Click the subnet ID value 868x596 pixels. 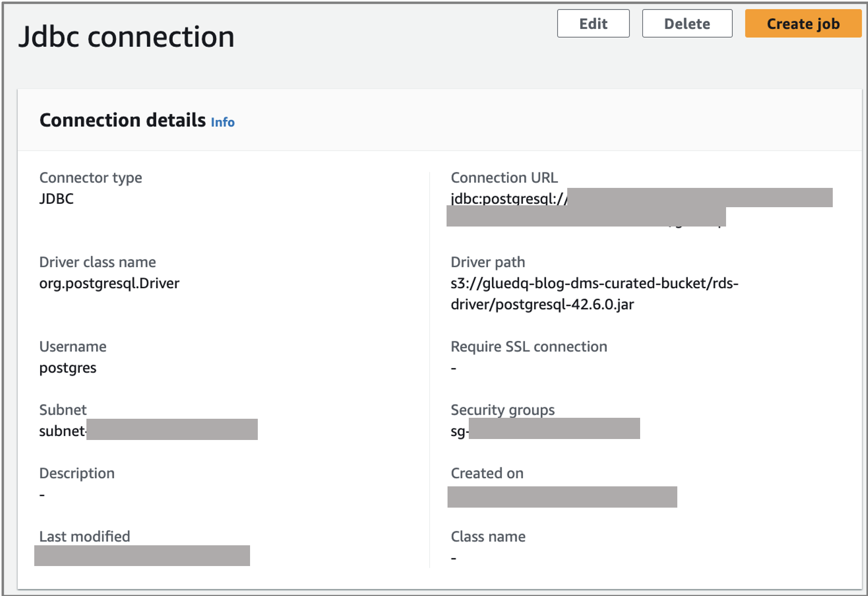63,430
